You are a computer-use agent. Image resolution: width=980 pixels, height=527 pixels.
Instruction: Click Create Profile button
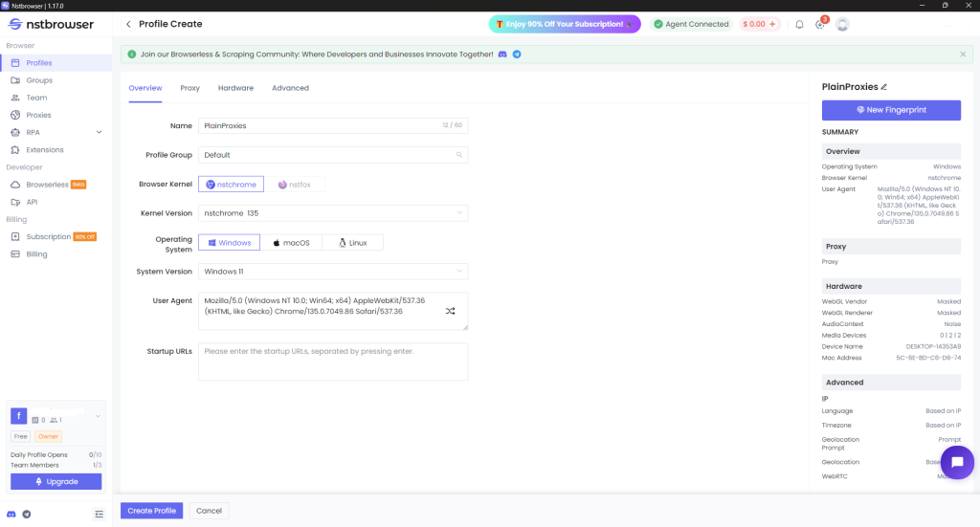coord(152,511)
